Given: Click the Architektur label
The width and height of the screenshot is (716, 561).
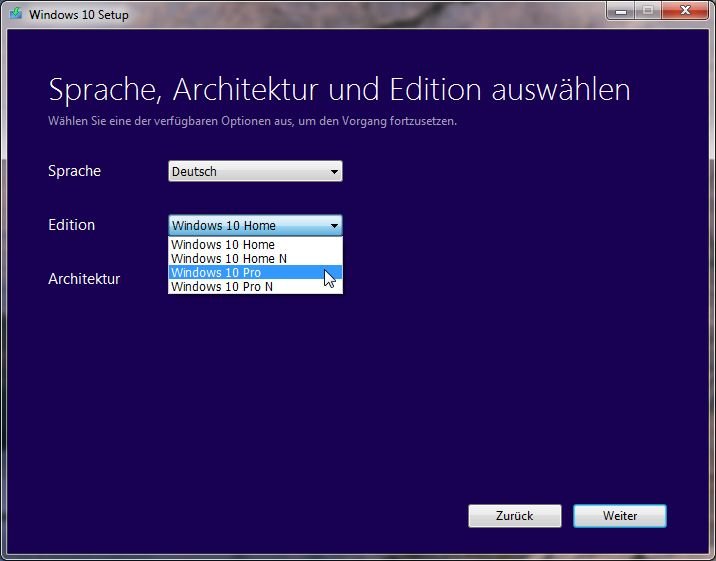Looking at the screenshot, I should point(84,279).
